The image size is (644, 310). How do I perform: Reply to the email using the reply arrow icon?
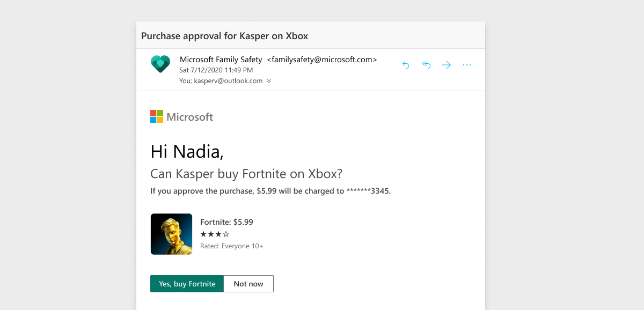406,64
